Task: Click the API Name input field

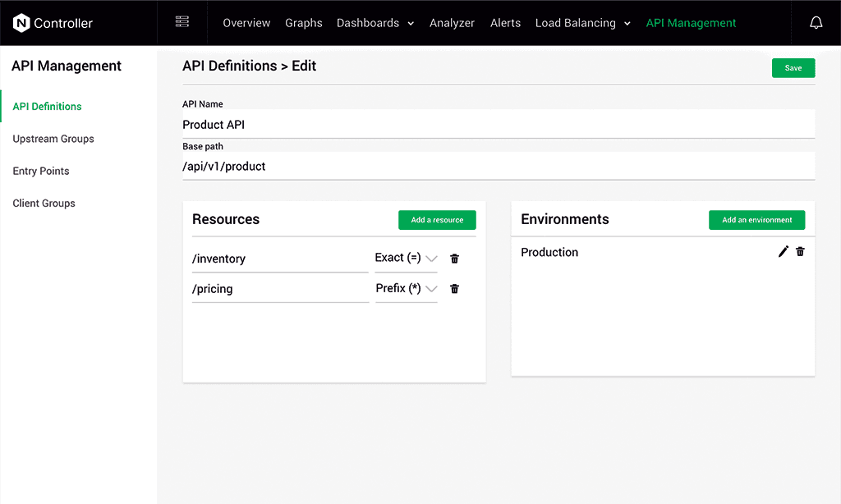Action: click(498, 125)
